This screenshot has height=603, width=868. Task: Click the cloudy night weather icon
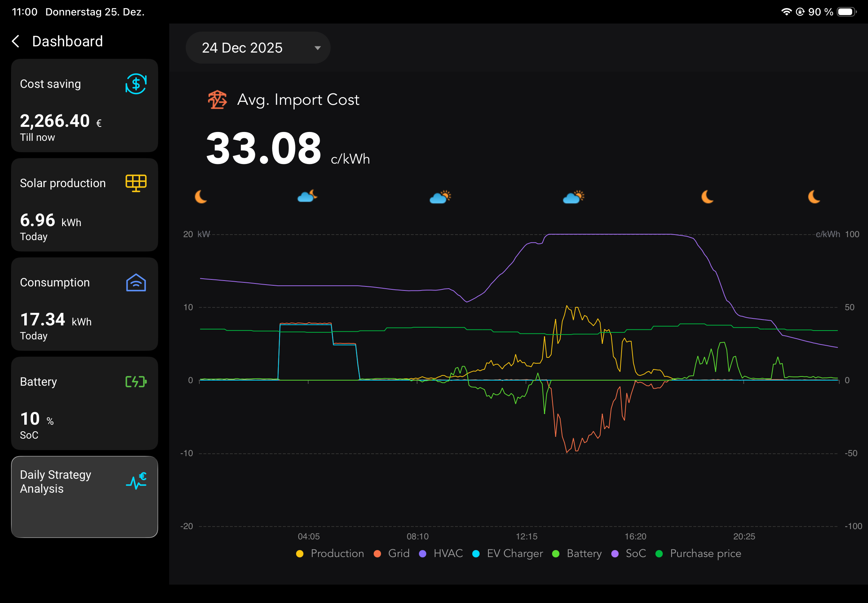pyautogui.click(x=307, y=196)
